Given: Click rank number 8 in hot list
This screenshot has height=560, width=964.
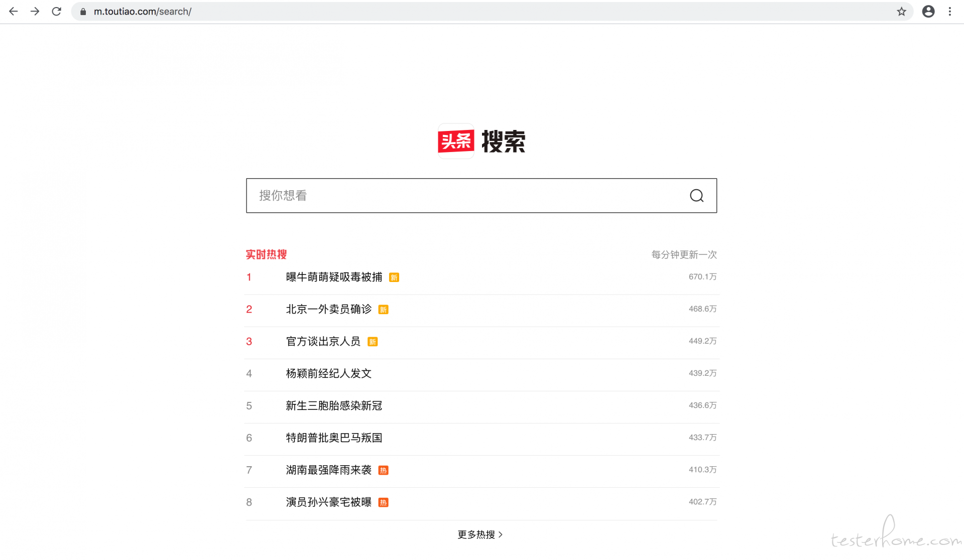Looking at the screenshot, I should tap(249, 502).
